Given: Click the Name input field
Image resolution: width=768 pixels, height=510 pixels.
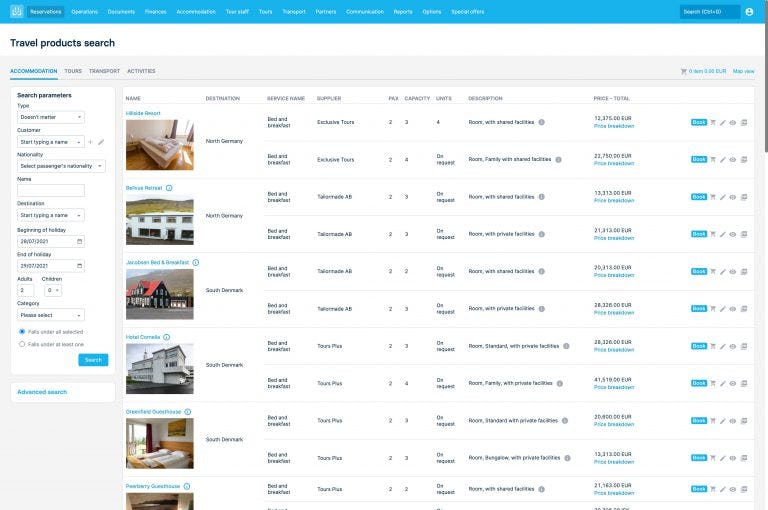Looking at the screenshot, I should (x=51, y=191).
